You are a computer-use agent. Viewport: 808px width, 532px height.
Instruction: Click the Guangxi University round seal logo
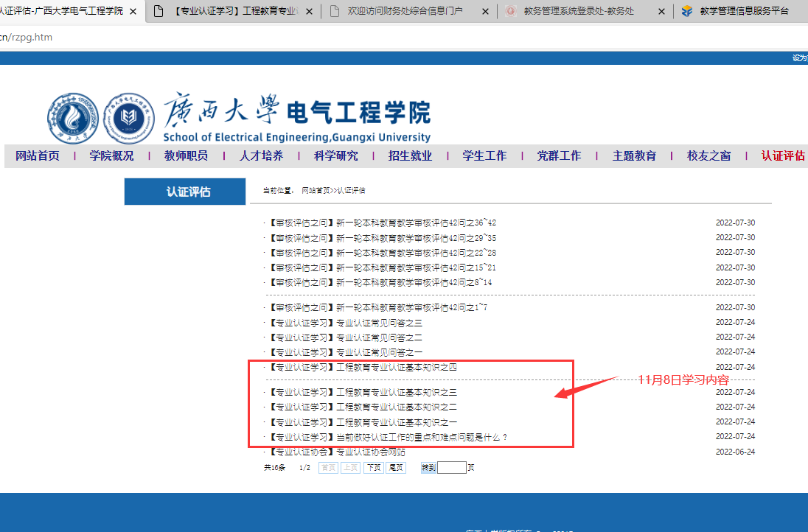73,117
